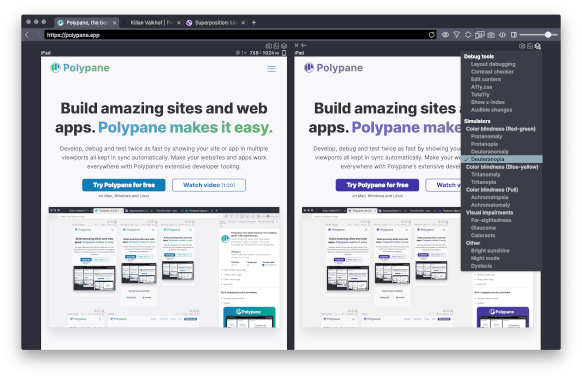Select Layout debugging from the debug menu
This screenshot has height=378, width=582.
click(493, 64)
